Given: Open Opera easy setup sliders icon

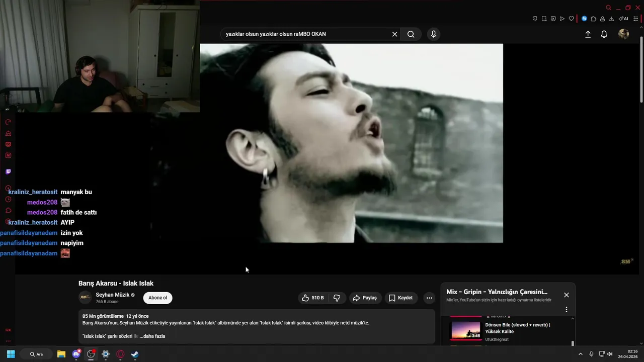Looking at the screenshot, I should [x=636, y=19].
